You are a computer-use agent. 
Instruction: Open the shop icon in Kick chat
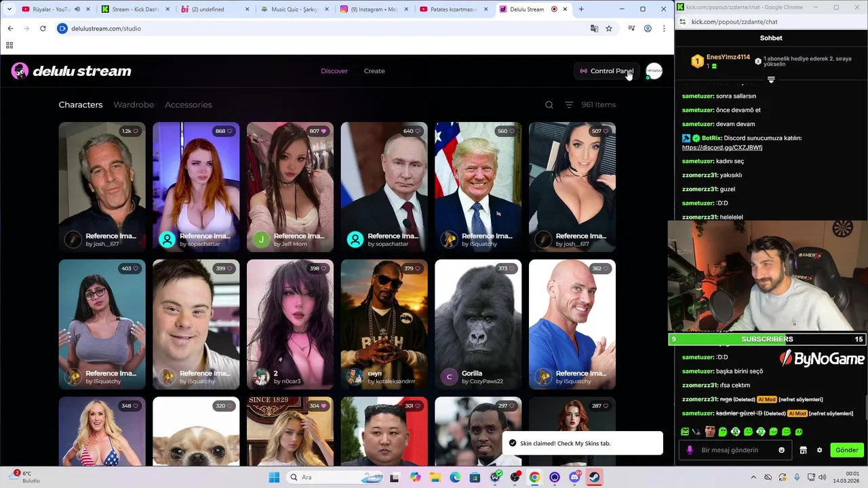804,450
